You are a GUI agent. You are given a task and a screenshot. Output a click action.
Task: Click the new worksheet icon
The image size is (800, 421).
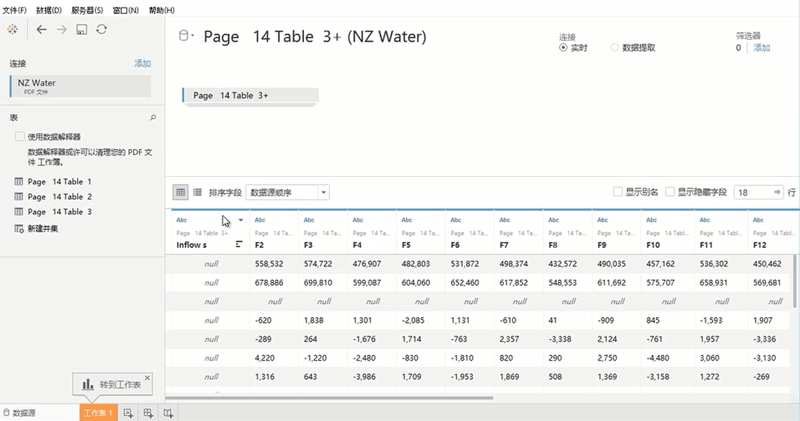128,412
